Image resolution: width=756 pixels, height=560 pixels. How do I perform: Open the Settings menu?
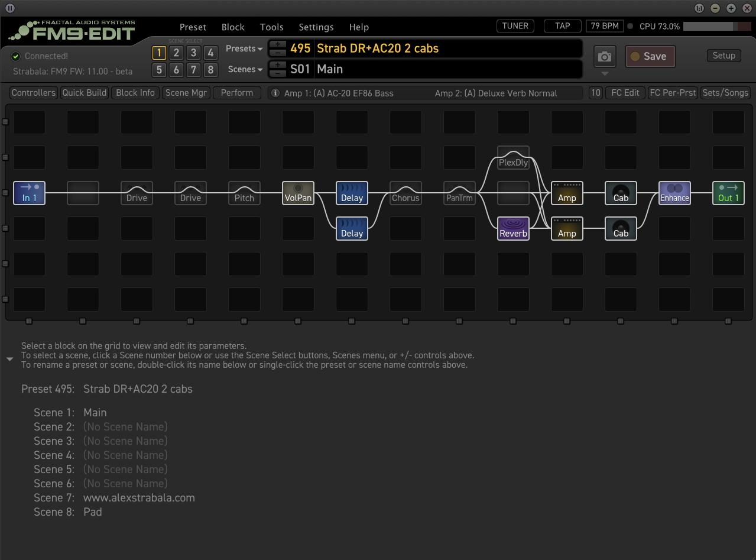tap(316, 27)
